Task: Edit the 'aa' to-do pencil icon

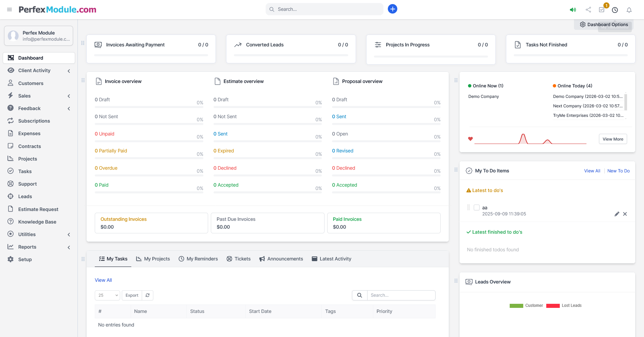Action: pos(617,214)
